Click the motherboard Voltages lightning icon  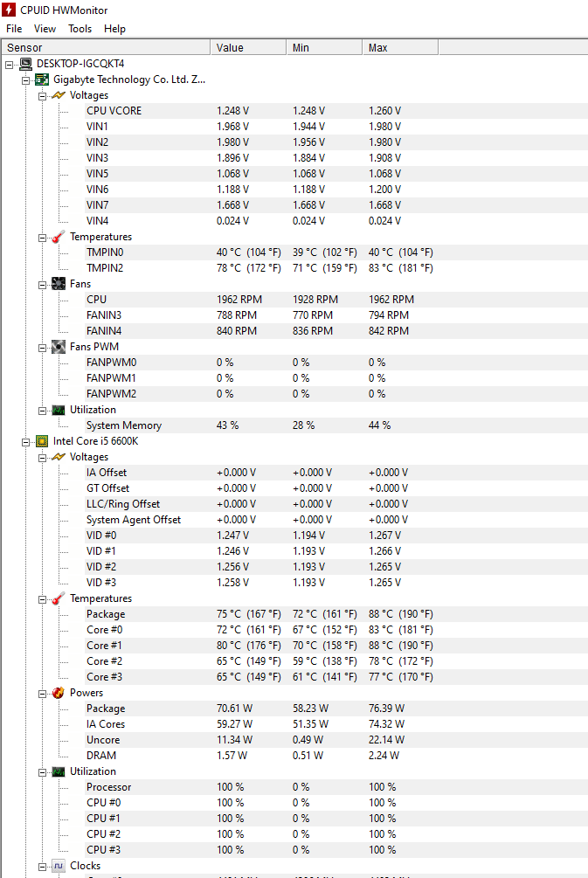(x=59, y=95)
